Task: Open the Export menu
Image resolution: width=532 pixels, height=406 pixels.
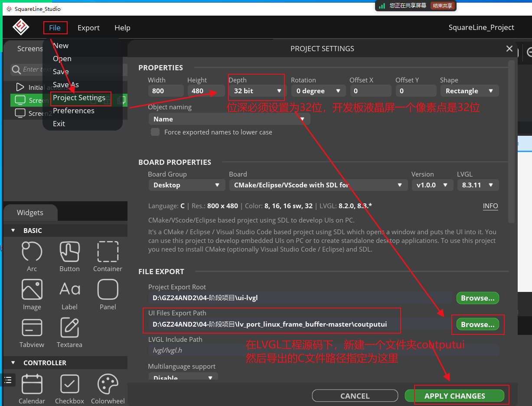Action: tap(88, 27)
